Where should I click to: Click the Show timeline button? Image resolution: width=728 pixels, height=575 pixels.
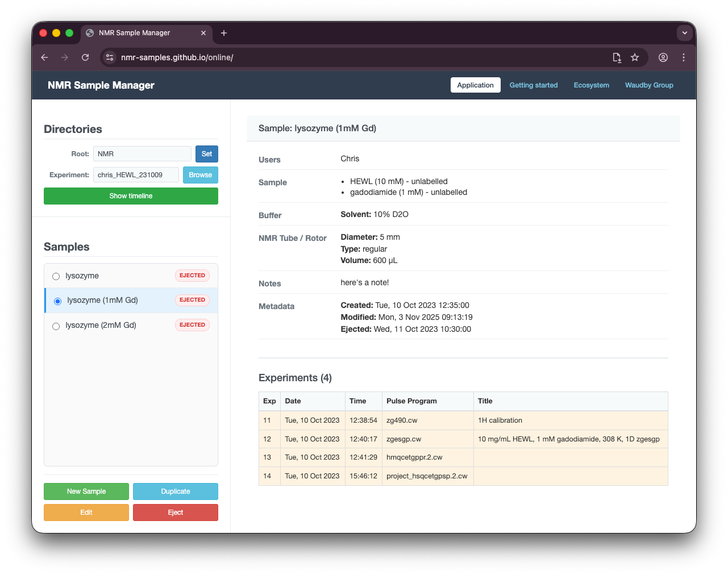(131, 196)
